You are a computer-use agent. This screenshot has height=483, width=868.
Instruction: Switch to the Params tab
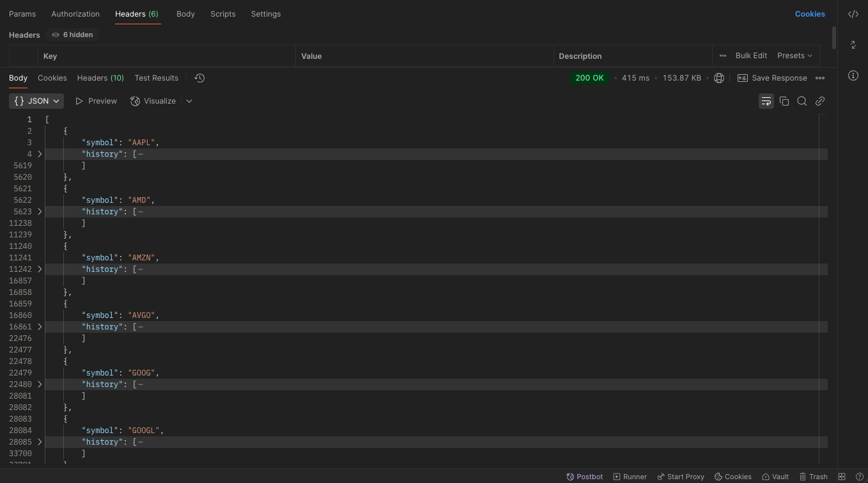[22, 14]
